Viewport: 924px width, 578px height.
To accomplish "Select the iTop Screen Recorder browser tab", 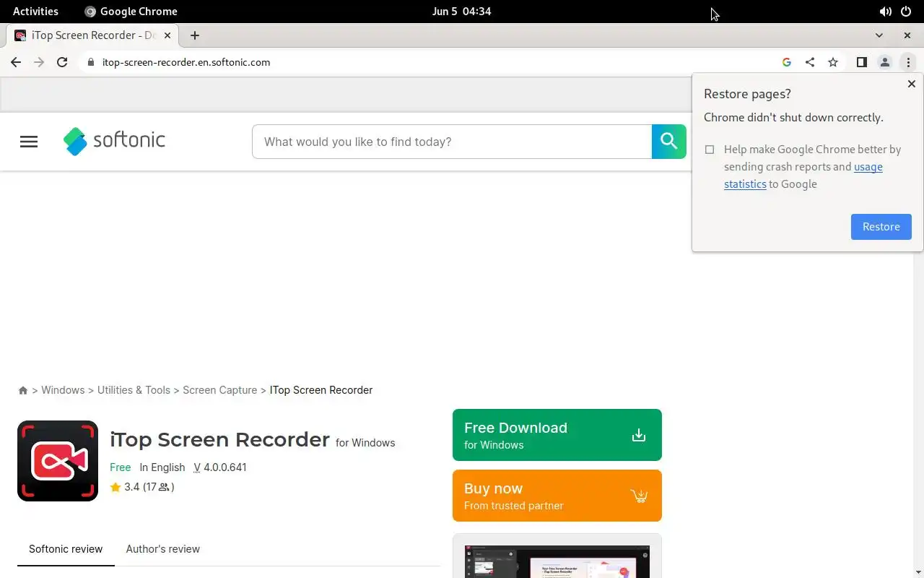I will pyautogui.click(x=92, y=35).
